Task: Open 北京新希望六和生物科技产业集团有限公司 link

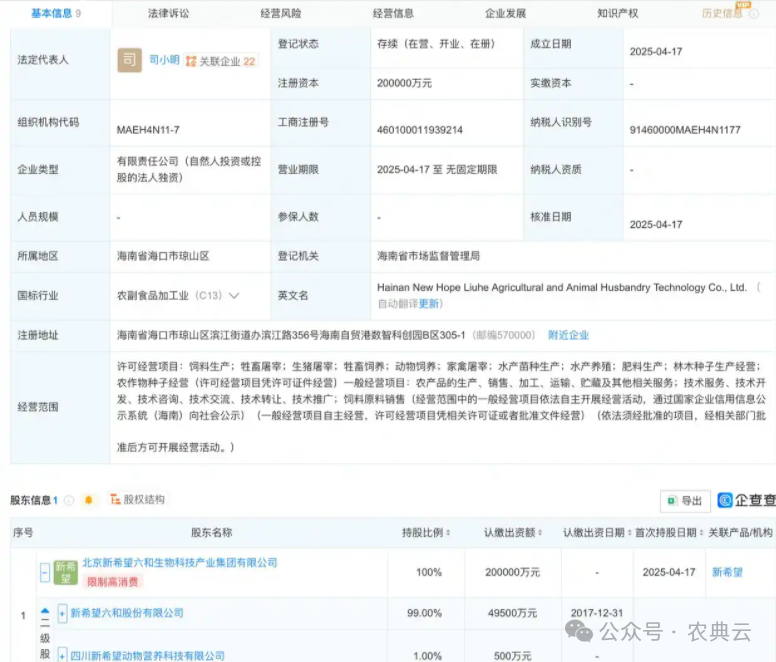Action: coord(180,563)
